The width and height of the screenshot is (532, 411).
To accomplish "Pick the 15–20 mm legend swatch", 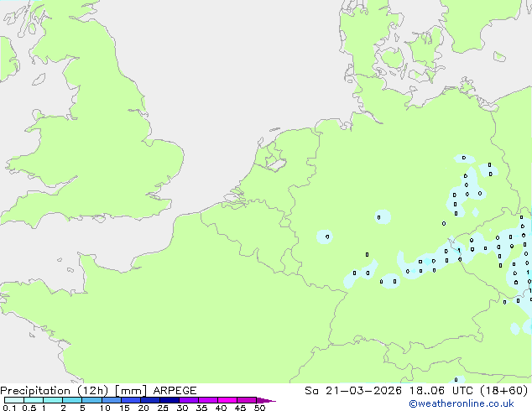I will tap(131, 400).
